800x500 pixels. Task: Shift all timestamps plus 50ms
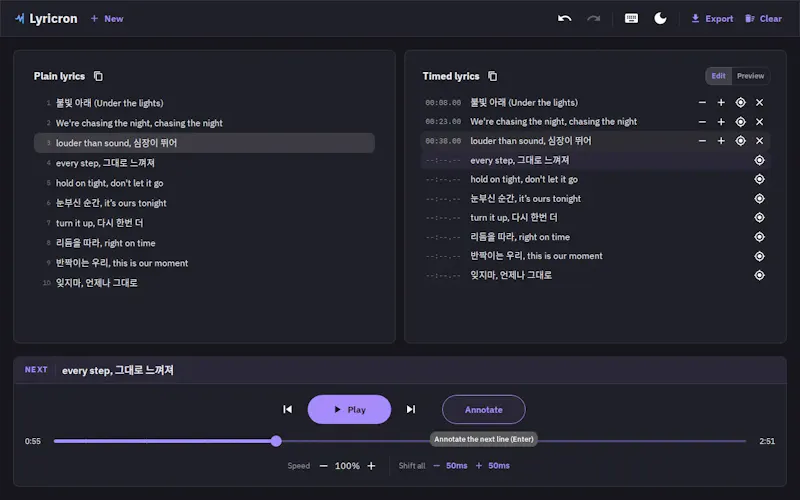(493, 466)
